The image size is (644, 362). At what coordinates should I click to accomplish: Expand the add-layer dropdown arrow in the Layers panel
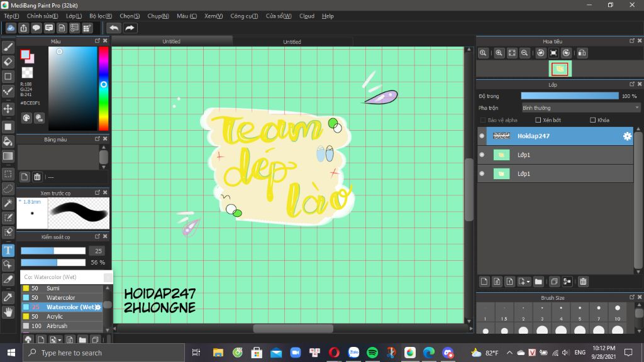(x=528, y=282)
